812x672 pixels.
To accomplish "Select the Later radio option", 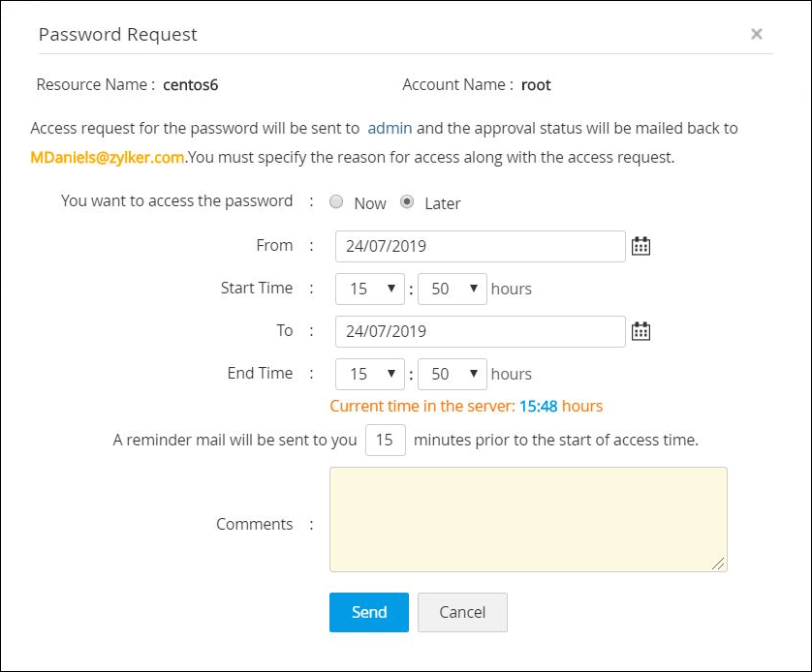I will pos(407,202).
